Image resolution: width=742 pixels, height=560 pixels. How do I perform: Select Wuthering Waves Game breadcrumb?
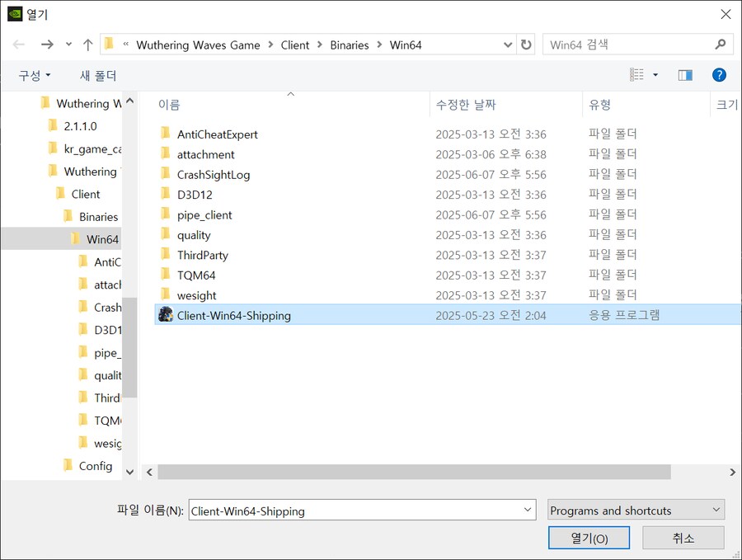[198, 45]
